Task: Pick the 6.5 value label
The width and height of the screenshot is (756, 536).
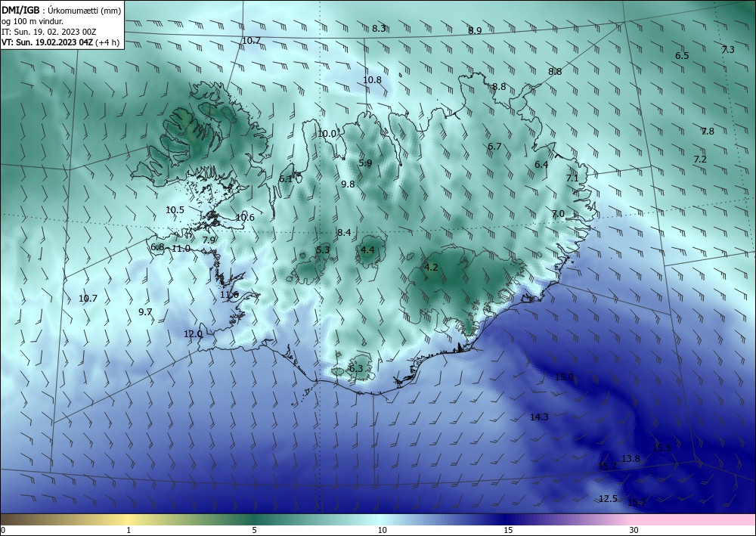Action: coord(682,56)
